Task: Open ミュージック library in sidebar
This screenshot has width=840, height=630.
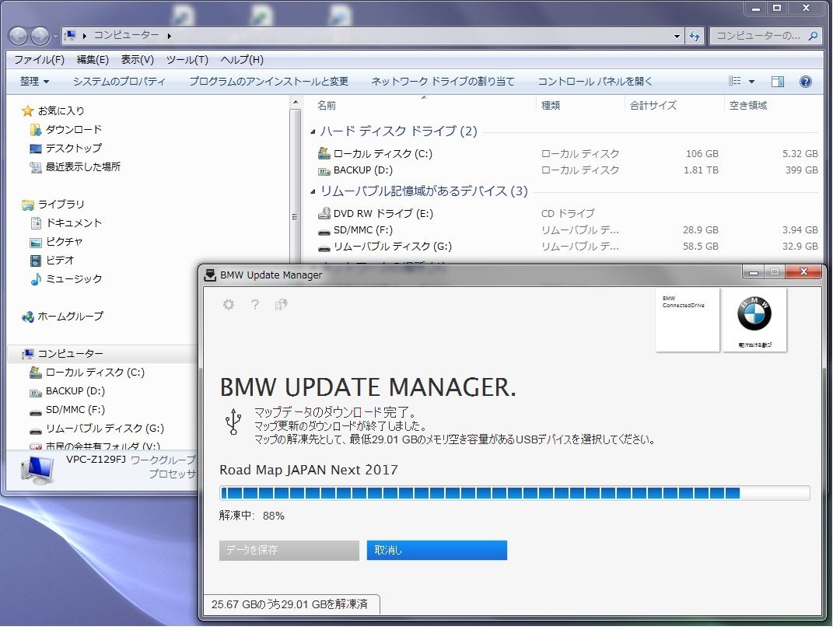Action: [x=66, y=280]
